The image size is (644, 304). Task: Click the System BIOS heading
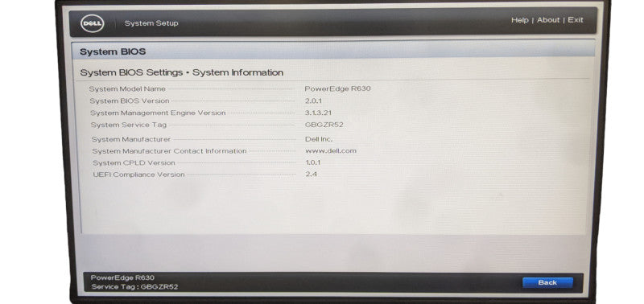[113, 51]
